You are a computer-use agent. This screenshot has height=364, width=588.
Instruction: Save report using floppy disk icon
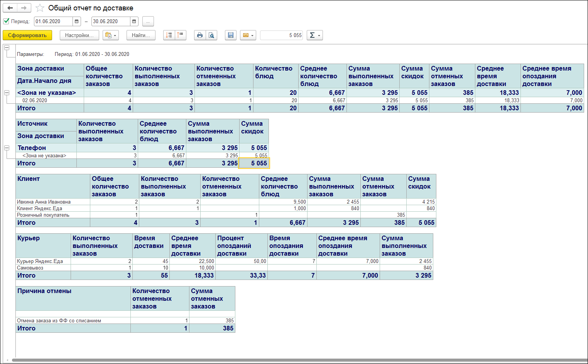[231, 35]
